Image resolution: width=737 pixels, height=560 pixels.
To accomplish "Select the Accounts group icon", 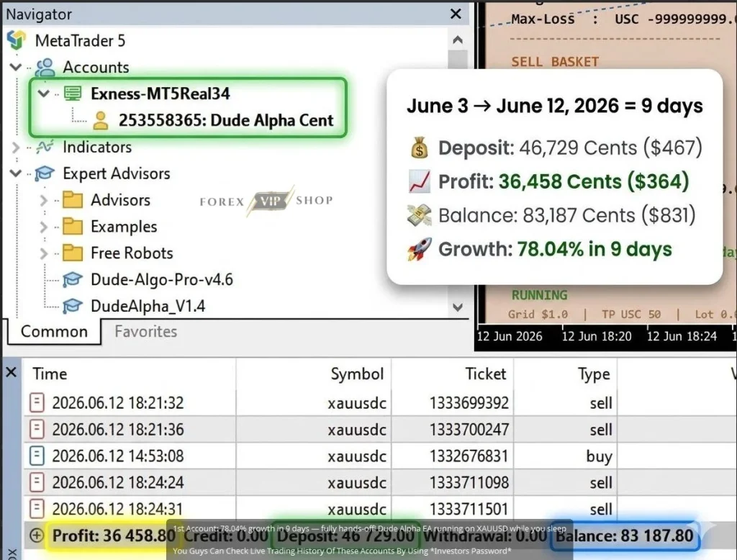I will 45,67.
